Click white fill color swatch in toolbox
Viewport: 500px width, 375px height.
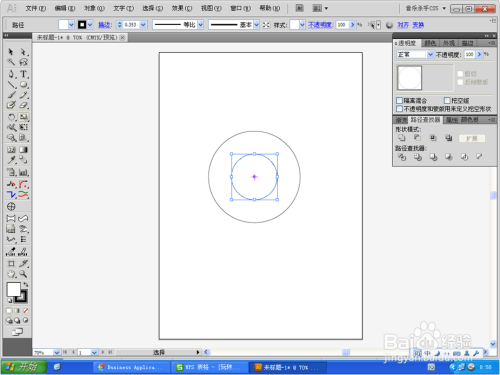(14, 289)
